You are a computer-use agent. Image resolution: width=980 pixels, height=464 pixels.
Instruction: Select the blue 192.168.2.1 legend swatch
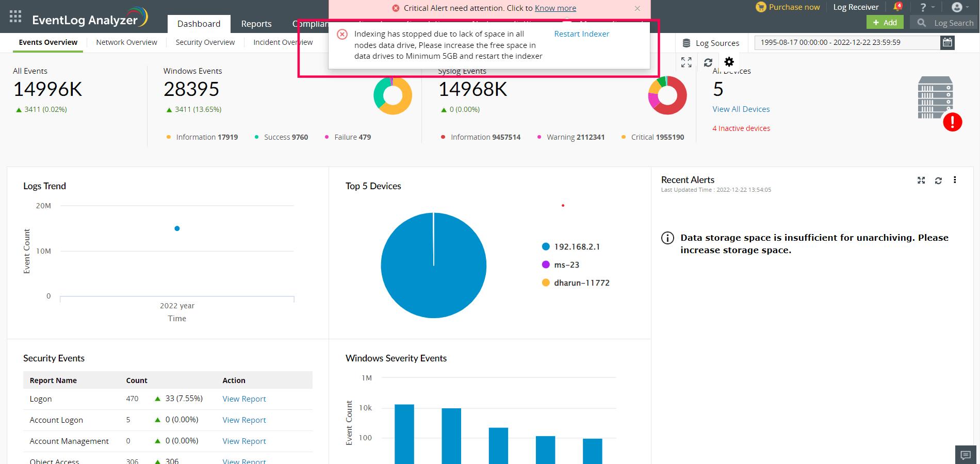point(545,246)
